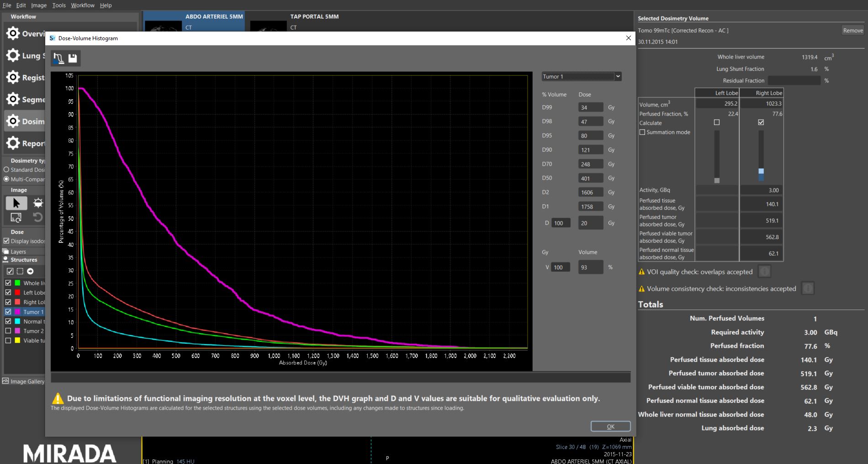Open the Tools menu
The height and width of the screenshot is (464, 868).
[x=58, y=5]
